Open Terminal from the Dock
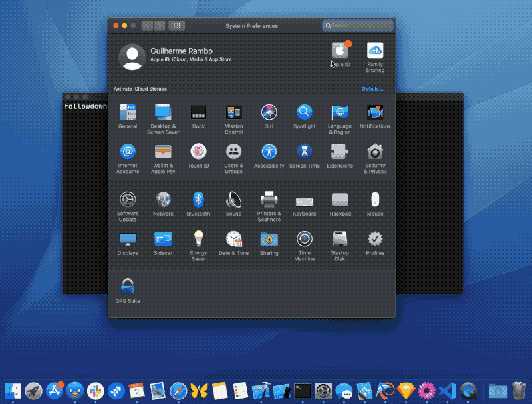Screen dimensions: 532x404 click(x=303, y=391)
